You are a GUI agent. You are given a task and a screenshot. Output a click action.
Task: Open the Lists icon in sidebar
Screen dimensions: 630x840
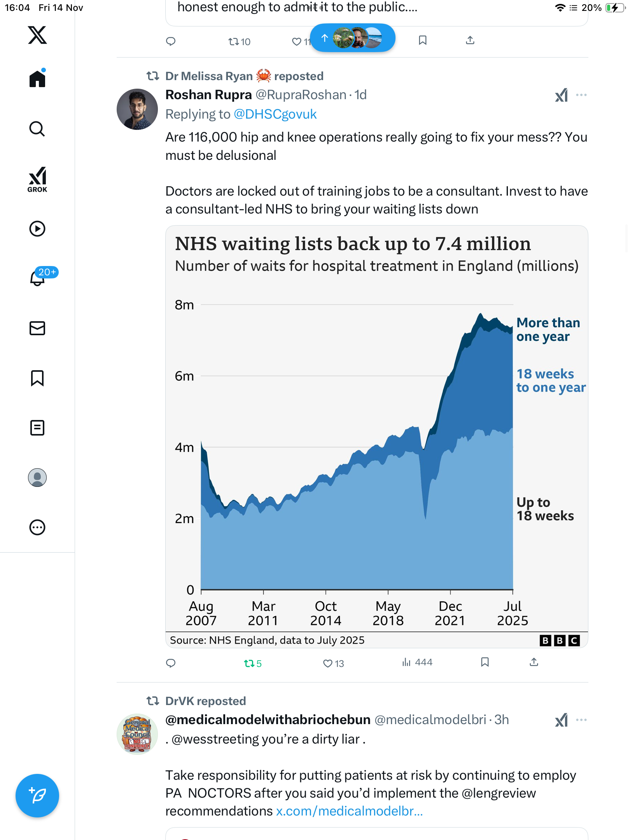[37, 428]
